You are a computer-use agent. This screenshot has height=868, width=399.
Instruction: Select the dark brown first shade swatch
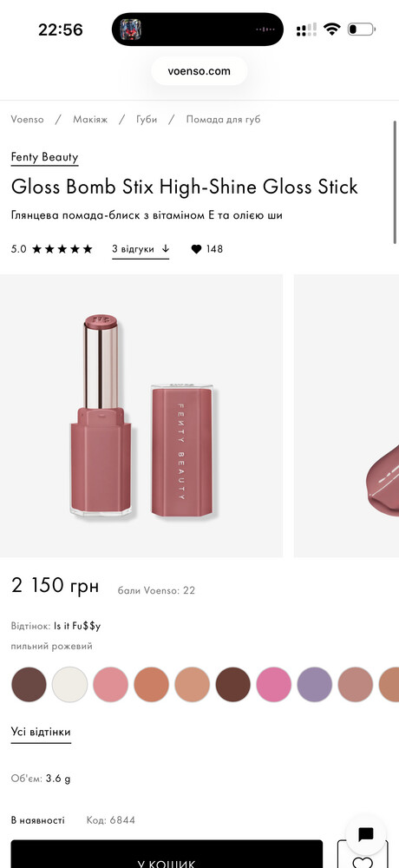29,685
